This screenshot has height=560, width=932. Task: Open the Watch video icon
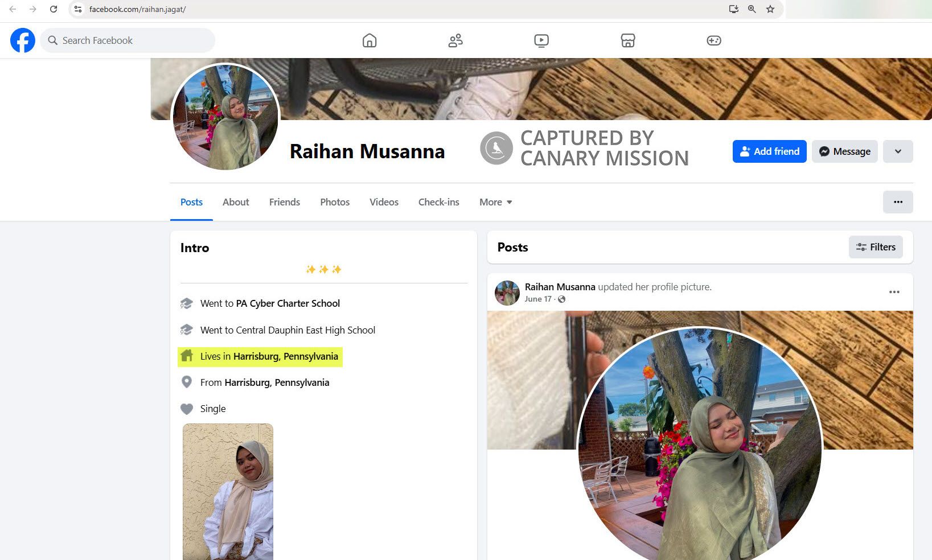click(541, 40)
